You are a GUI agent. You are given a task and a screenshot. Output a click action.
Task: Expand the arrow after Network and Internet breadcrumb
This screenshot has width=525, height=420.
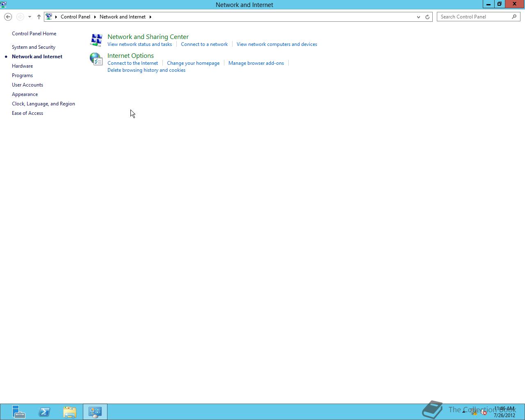tap(150, 17)
